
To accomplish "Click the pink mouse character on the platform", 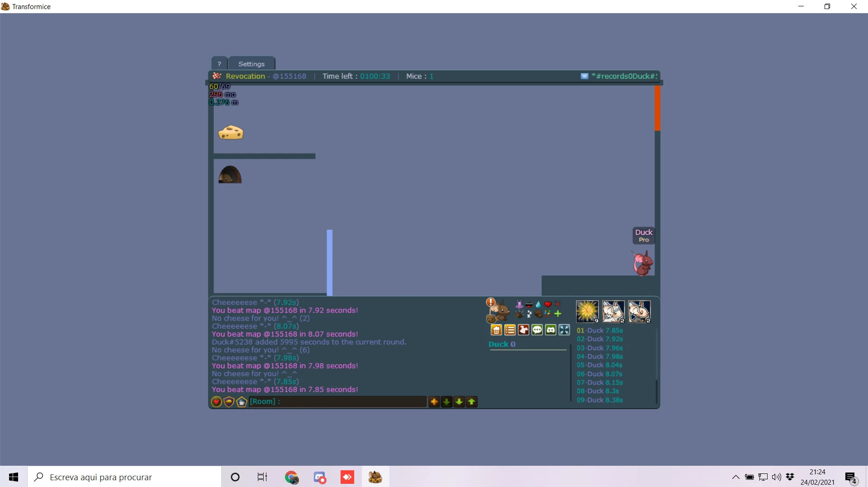I will point(642,263).
